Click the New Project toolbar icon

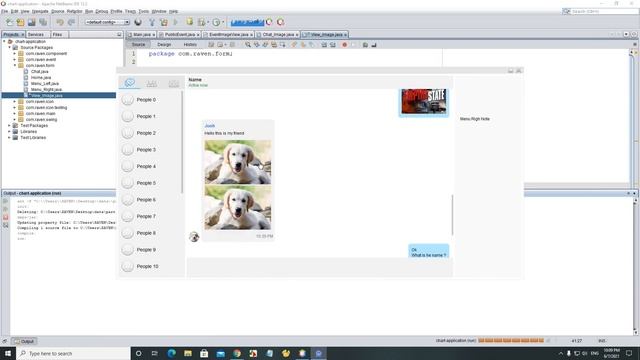(20, 22)
